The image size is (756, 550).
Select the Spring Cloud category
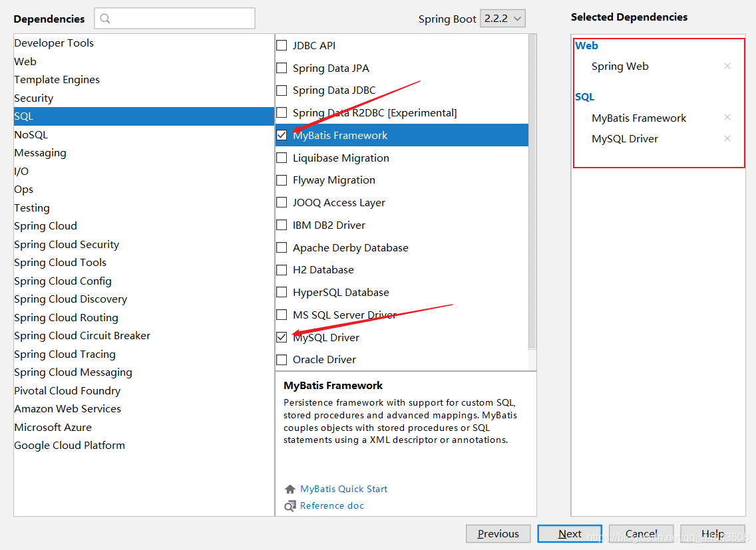[144, 226]
